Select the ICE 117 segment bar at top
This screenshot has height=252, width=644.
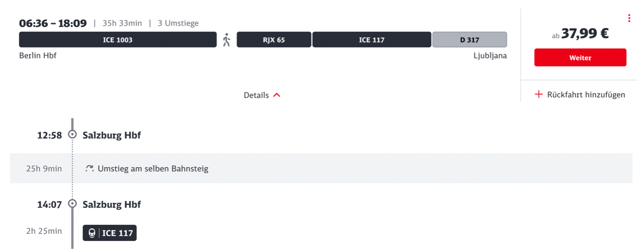click(372, 40)
